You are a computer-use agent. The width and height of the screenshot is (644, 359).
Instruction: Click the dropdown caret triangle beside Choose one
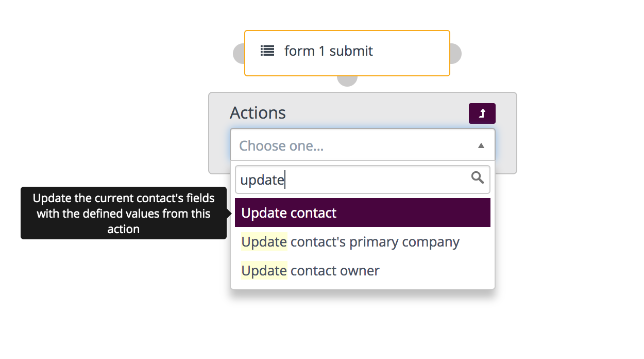coord(481,146)
